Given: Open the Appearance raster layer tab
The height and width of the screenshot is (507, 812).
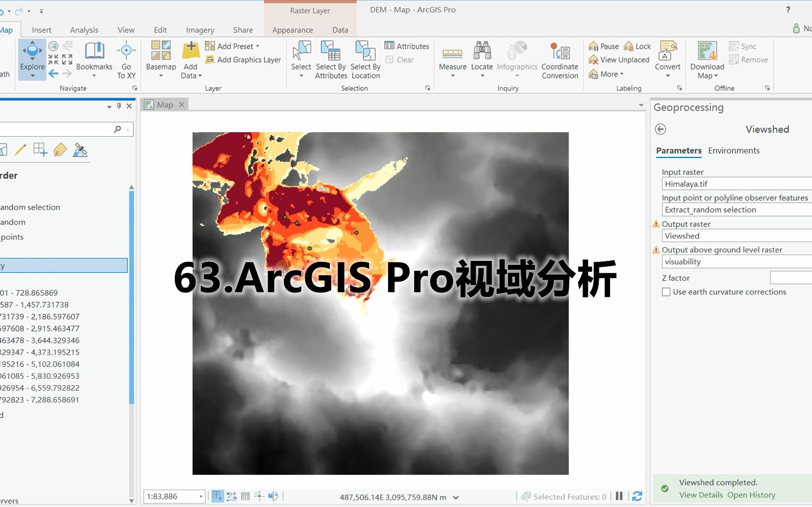Looking at the screenshot, I should click(x=293, y=30).
